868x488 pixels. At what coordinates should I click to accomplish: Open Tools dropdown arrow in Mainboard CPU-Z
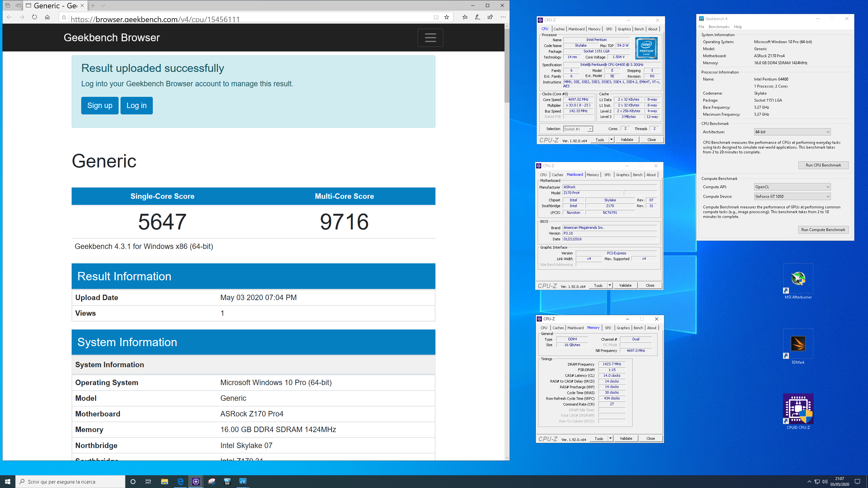(610, 285)
